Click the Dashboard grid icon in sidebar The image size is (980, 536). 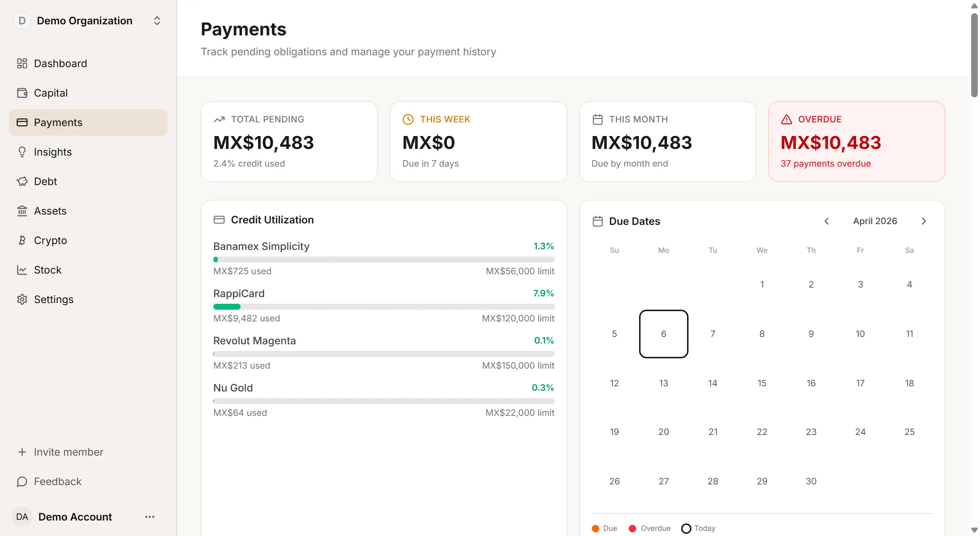tap(22, 63)
